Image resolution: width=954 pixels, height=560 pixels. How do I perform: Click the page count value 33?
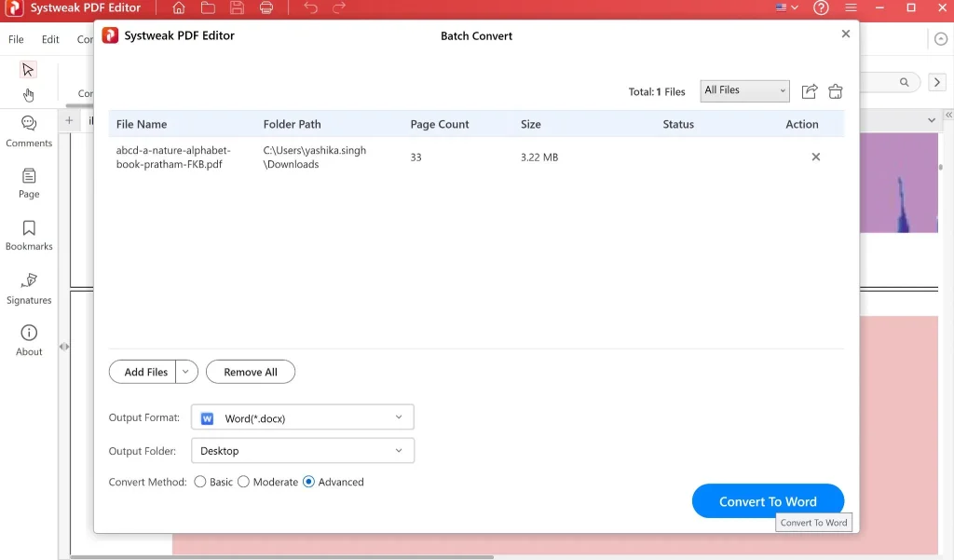pyautogui.click(x=416, y=157)
